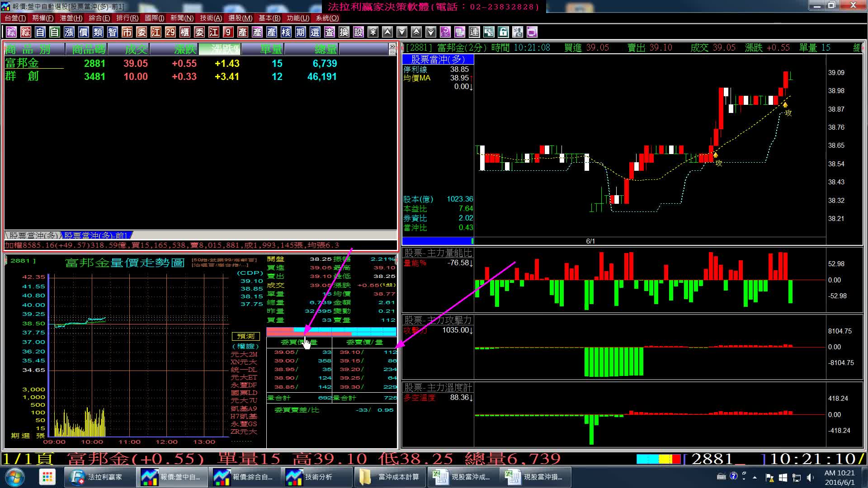The image size is (868, 488).
Task: Open the 系統(O) menu
Action: pyautogui.click(x=327, y=18)
